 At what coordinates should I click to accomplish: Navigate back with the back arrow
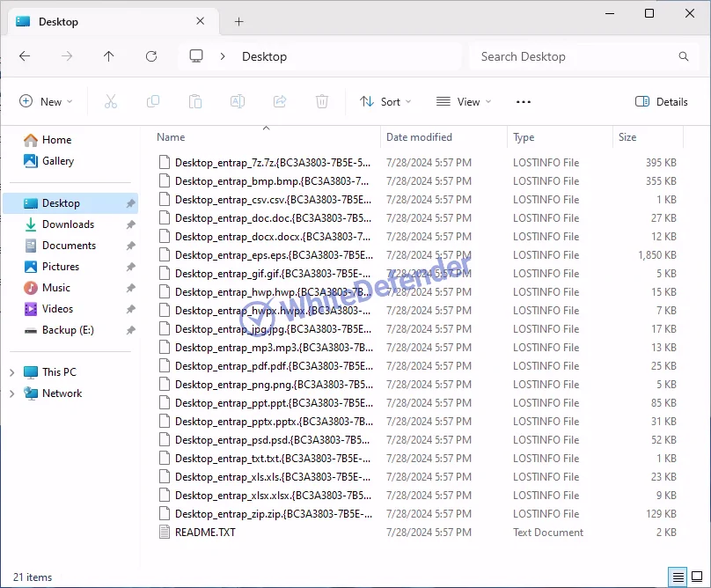(x=25, y=56)
